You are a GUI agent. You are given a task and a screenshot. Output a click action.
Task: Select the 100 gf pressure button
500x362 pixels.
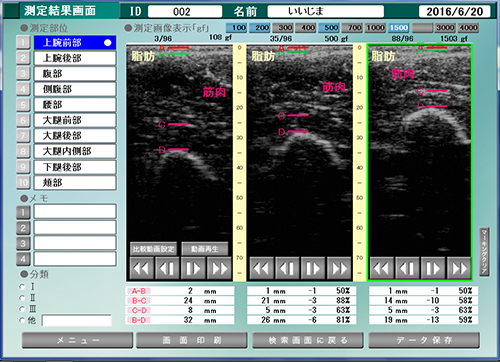[x=236, y=28]
